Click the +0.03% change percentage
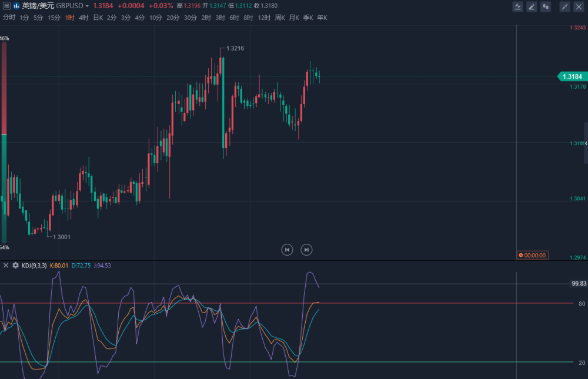This screenshot has height=379, width=588. pyautogui.click(x=161, y=6)
